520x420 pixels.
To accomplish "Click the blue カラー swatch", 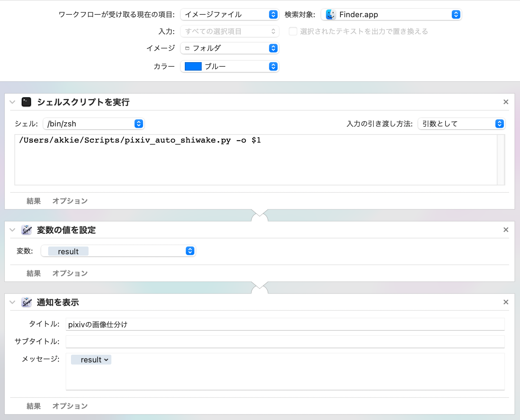I will (193, 66).
